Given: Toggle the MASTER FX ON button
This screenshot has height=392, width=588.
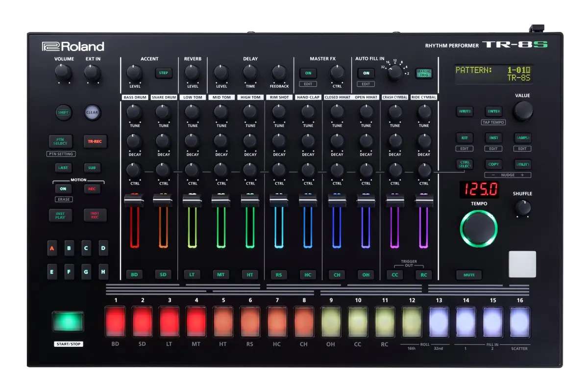Looking at the screenshot, I should click(x=308, y=73).
